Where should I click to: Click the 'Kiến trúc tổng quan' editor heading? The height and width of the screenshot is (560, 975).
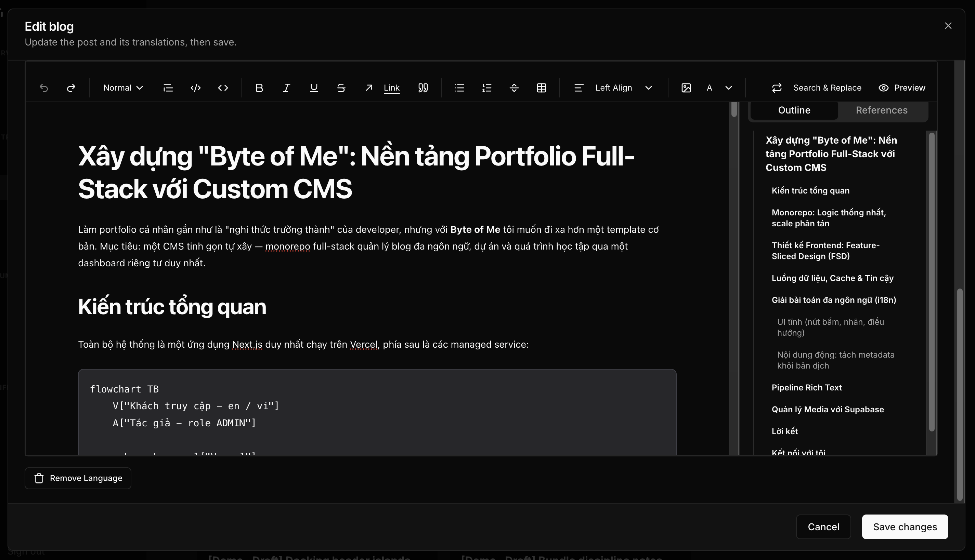[x=172, y=307]
